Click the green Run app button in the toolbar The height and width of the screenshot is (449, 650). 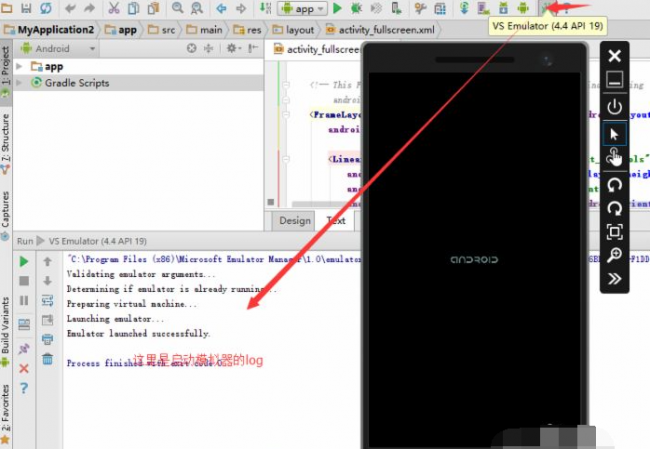337,8
